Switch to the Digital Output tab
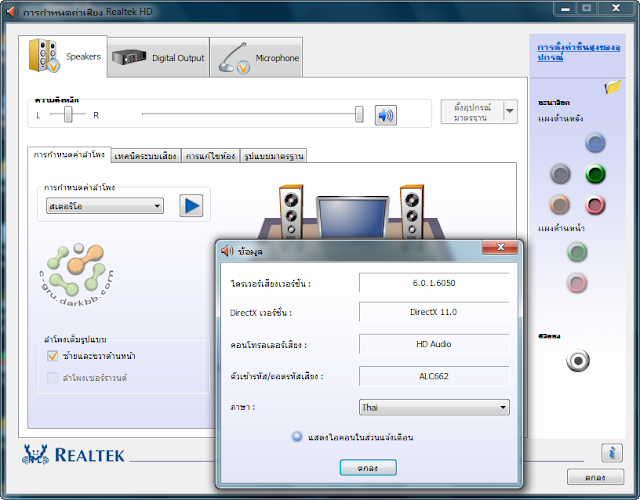Viewport: 640px width, 500px height. [x=158, y=58]
